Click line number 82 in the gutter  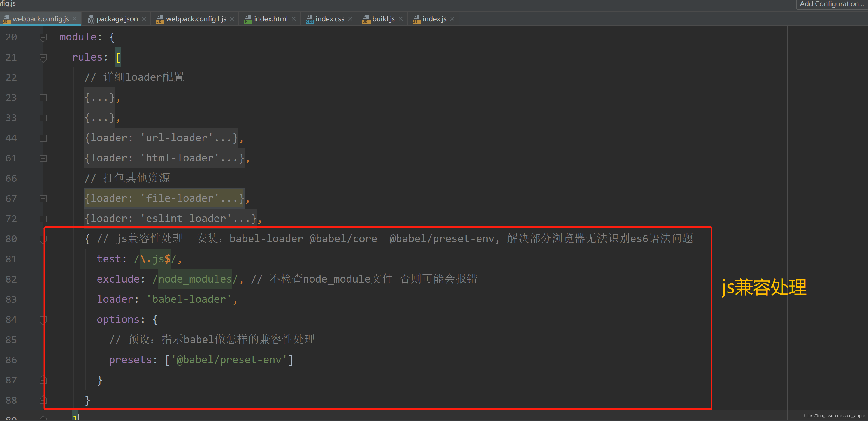11,279
